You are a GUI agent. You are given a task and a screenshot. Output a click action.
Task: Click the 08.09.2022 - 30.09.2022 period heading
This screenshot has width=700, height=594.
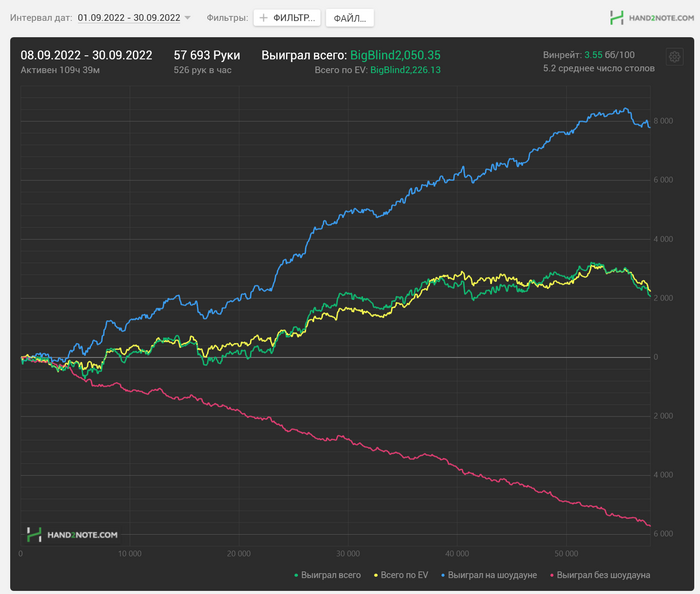point(86,55)
